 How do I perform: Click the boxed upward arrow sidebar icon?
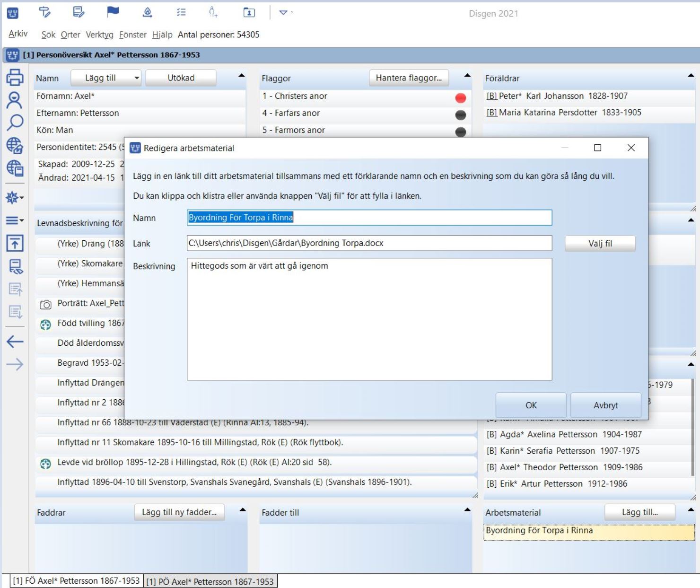[15, 243]
